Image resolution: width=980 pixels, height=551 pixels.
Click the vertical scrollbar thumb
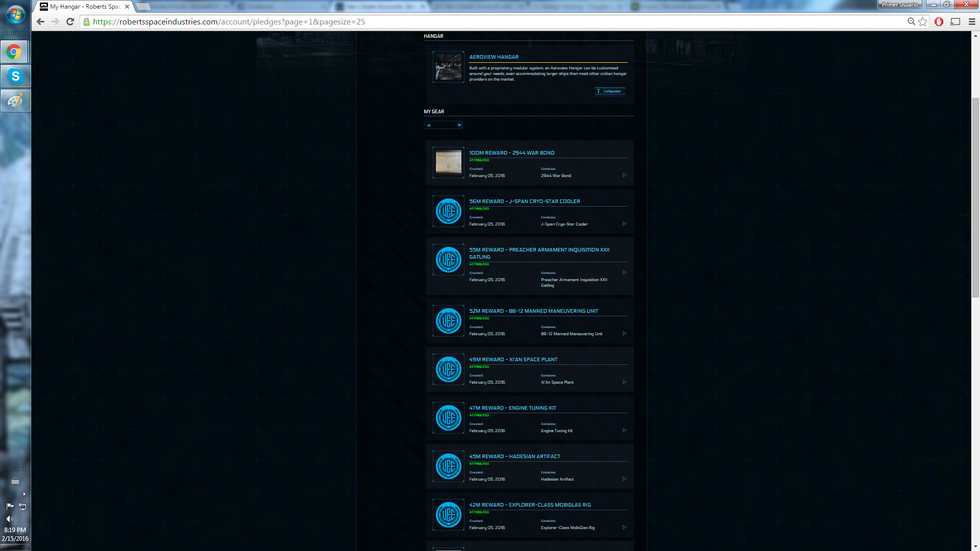point(975,198)
